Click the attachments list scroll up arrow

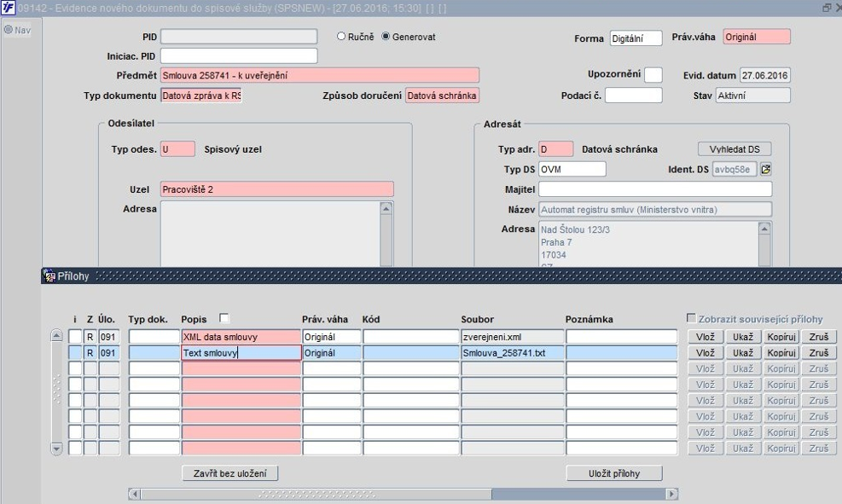pos(56,335)
